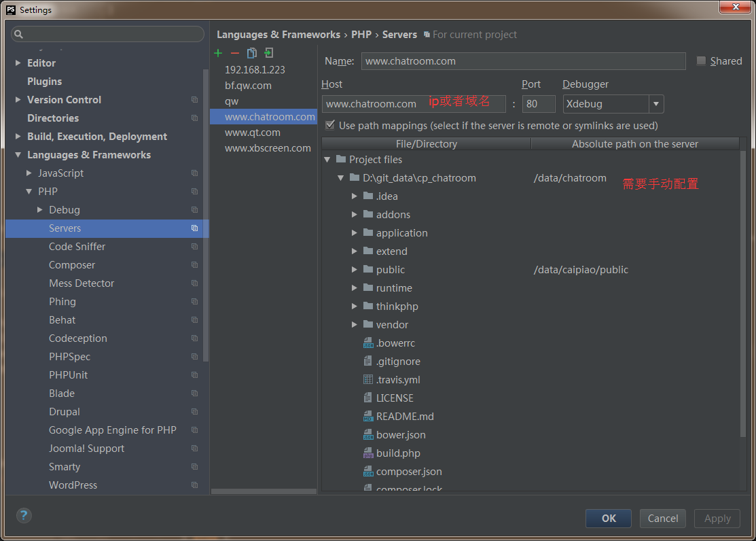Click the composer.json file icon
The width and height of the screenshot is (756, 541).
tap(367, 471)
